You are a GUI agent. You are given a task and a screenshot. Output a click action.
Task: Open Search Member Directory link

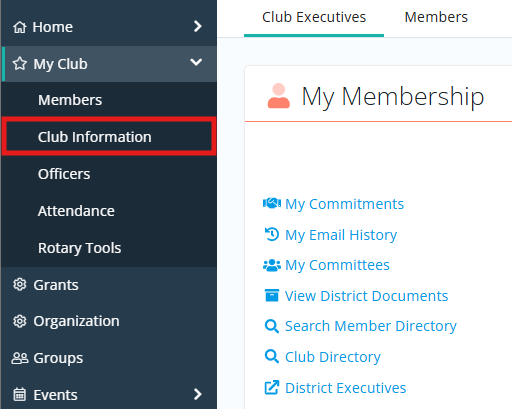coord(371,326)
